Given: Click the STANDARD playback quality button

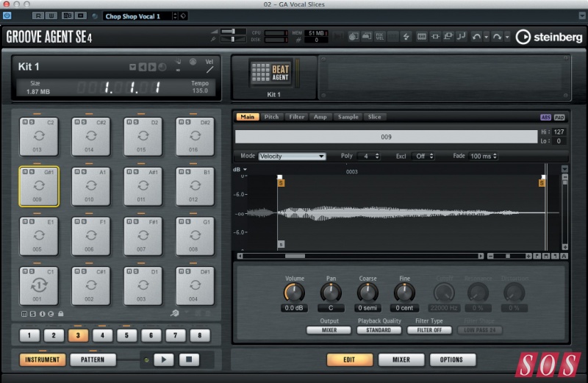Looking at the screenshot, I should point(379,330).
